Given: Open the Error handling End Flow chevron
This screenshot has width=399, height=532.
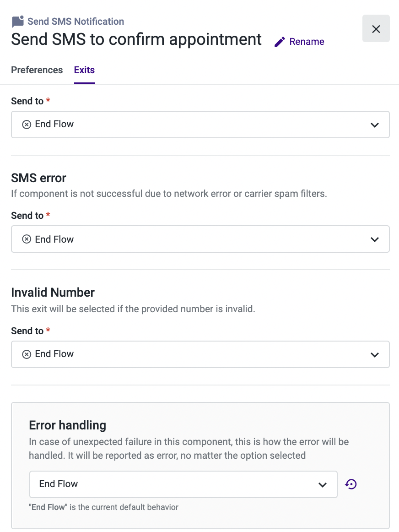Looking at the screenshot, I should tap(323, 485).
